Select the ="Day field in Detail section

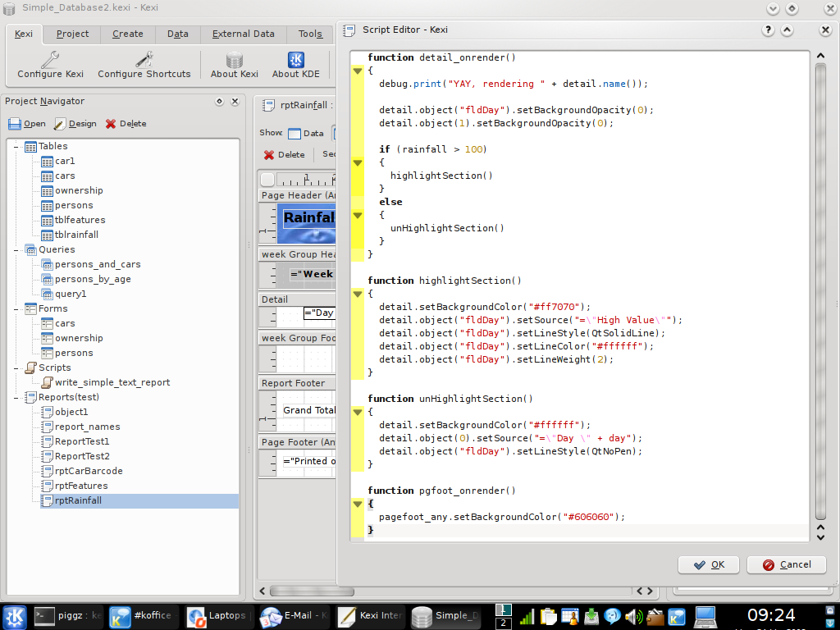point(319,313)
